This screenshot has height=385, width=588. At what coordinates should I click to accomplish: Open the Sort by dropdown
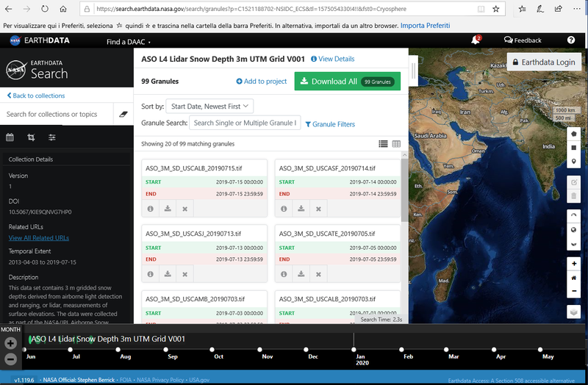click(x=209, y=106)
